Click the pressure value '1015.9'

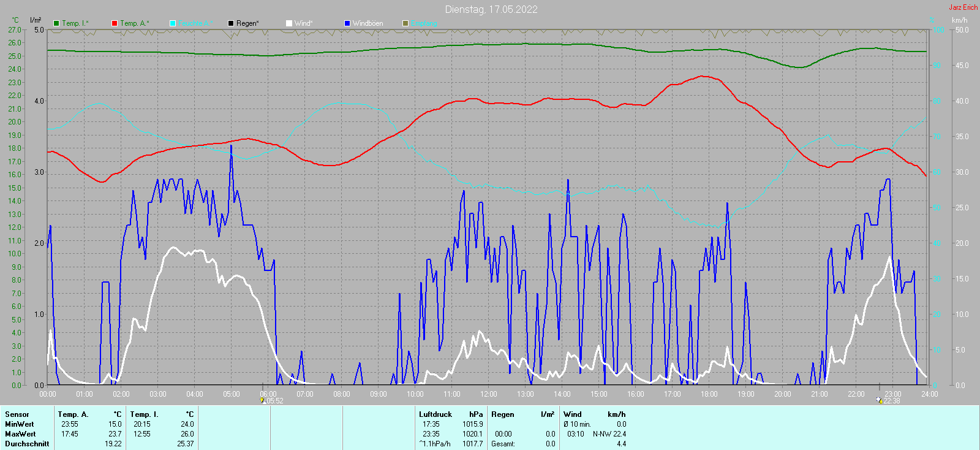[473, 424]
